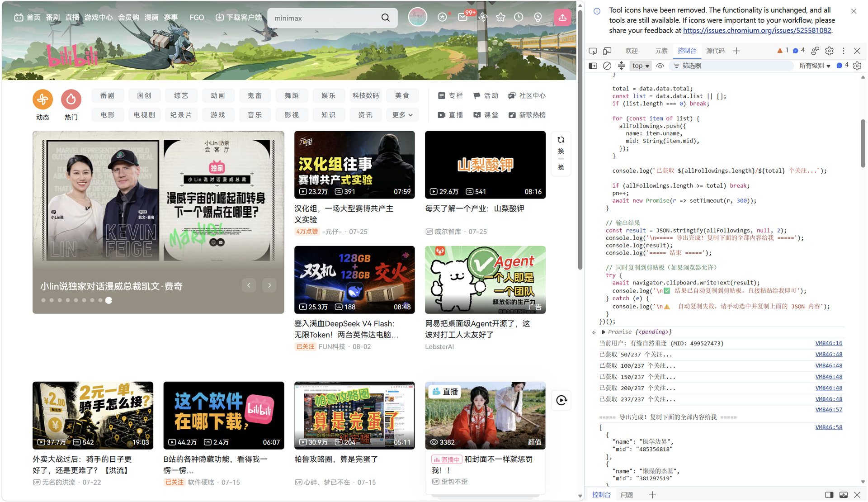This screenshot has height=502, width=868.
Task: Open the user avatar profile
Action: coord(417,17)
